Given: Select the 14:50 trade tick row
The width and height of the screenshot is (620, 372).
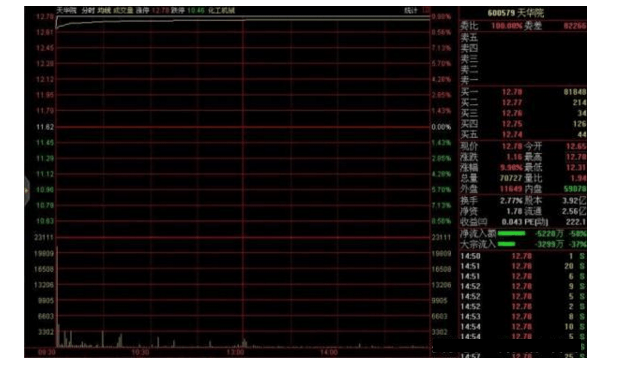Looking at the screenshot, I should (x=523, y=256).
